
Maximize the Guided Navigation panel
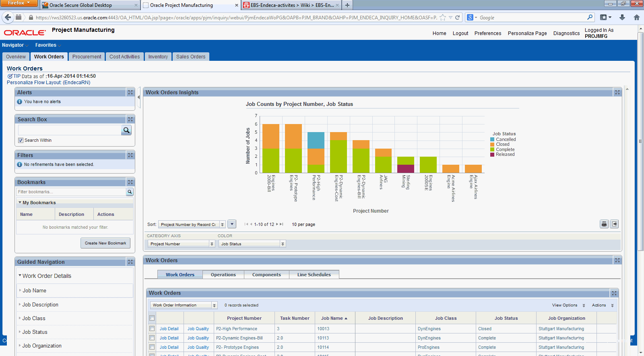(130, 262)
